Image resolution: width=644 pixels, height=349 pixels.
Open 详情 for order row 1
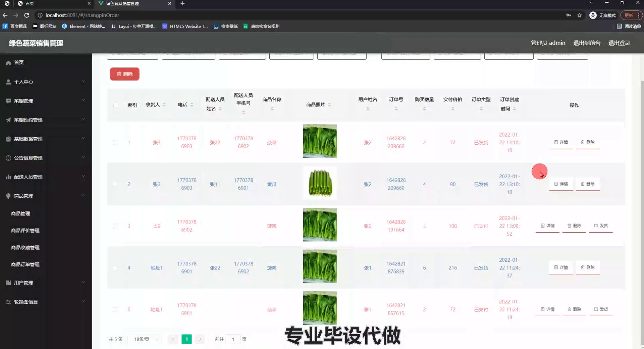coord(561,142)
